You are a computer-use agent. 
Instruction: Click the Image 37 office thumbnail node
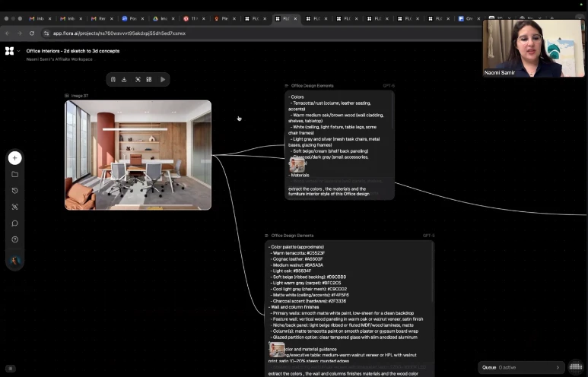tap(138, 154)
